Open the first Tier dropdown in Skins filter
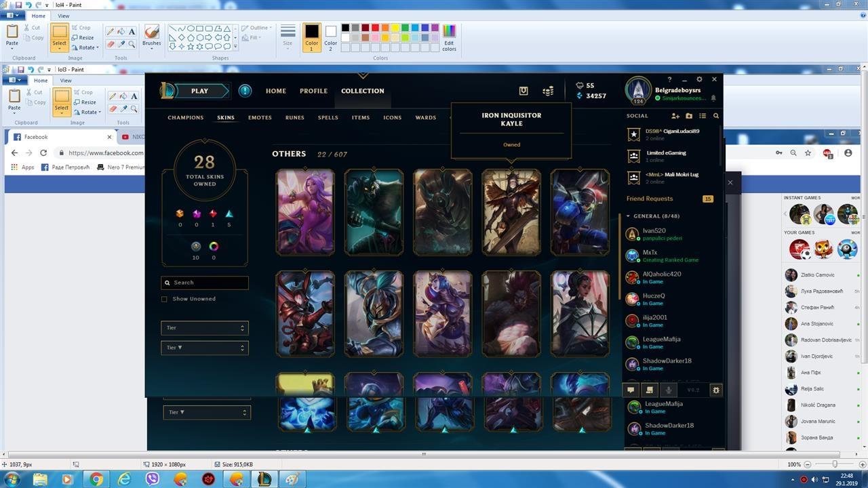868x488 pixels. tap(205, 328)
